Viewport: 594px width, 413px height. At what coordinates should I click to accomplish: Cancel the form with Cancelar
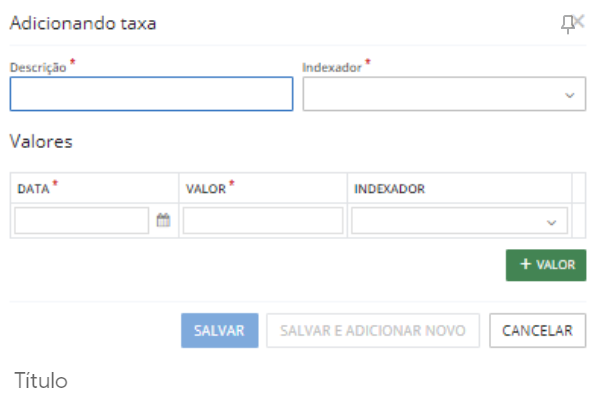[x=537, y=330]
